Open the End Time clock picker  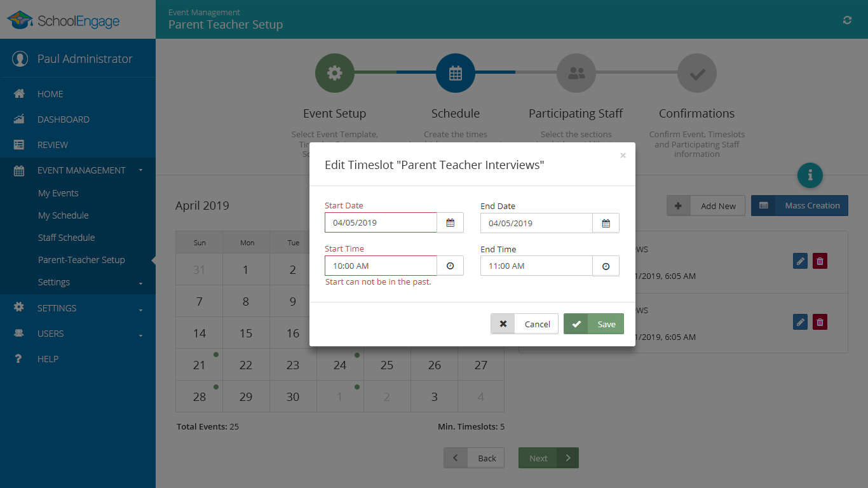pyautogui.click(x=606, y=266)
